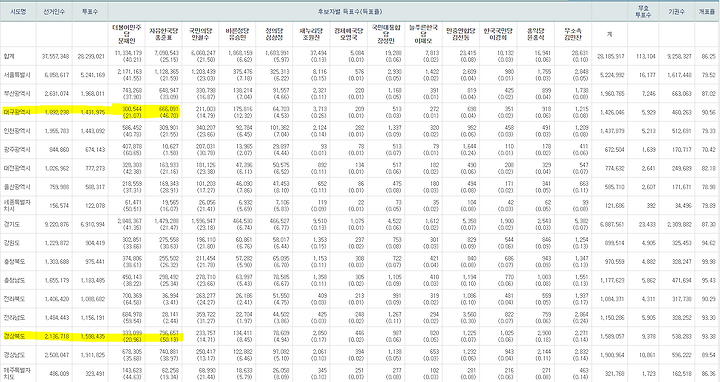The width and height of the screenshot is (720, 382).
Task: Click the 경상남도 row label
Action: coord(14,355)
